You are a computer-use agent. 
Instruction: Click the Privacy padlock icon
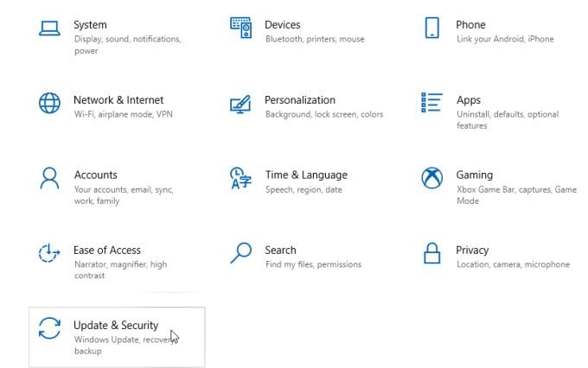point(431,253)
